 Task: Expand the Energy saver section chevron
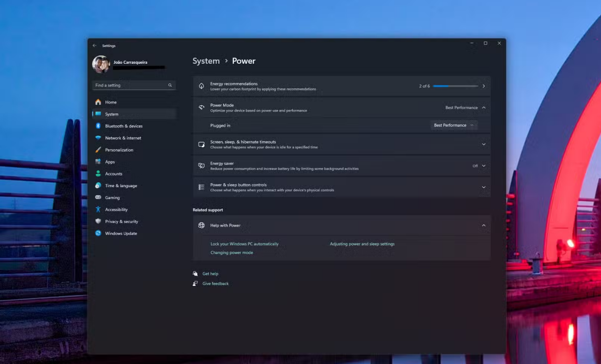tap(484, 166)
